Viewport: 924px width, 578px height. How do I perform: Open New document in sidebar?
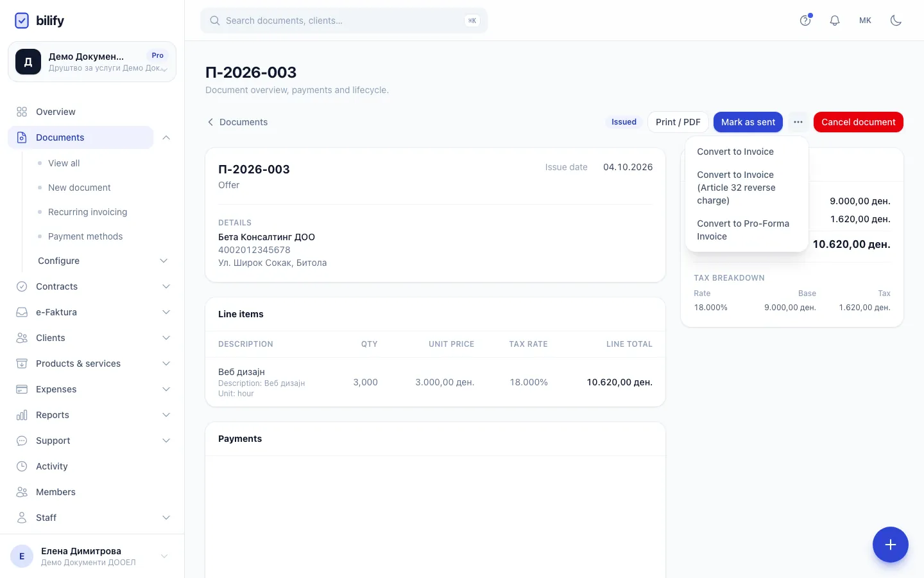80,188
